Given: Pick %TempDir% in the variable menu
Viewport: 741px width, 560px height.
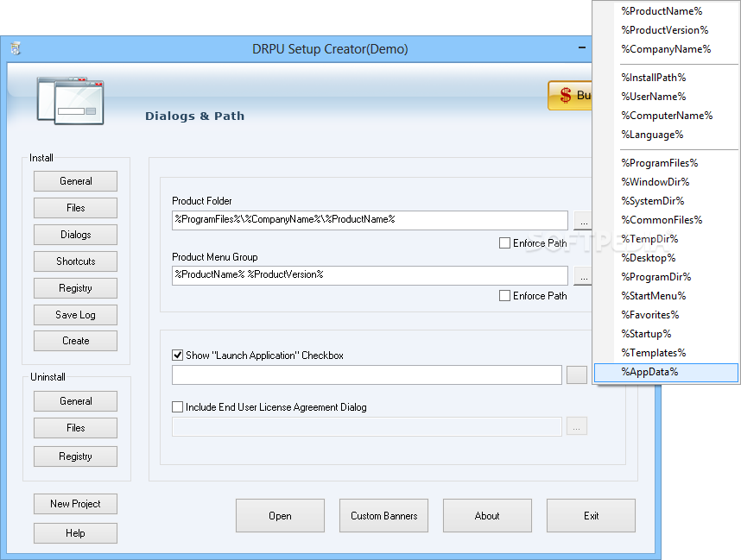Looking at the screenshot, I should [667, 239].
